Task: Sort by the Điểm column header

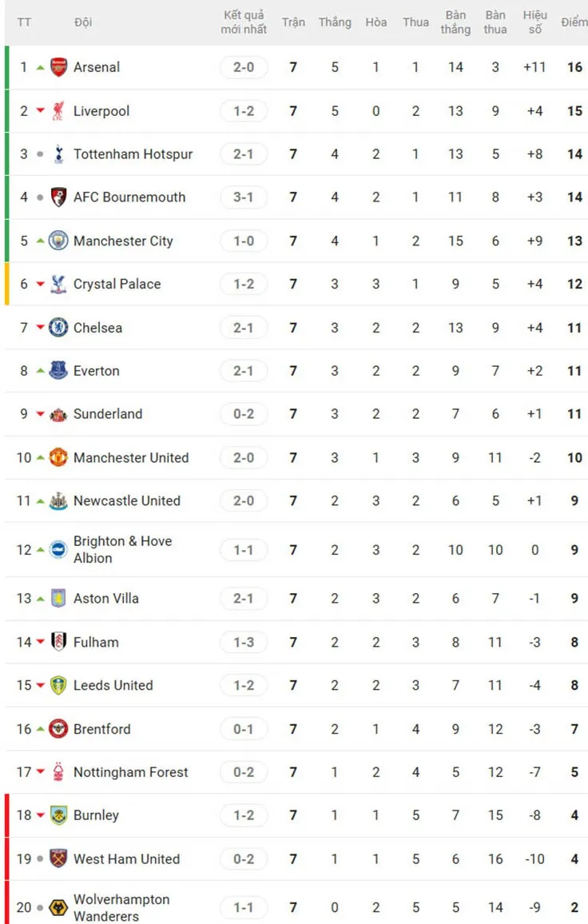Action: click(x=574, y=22)
